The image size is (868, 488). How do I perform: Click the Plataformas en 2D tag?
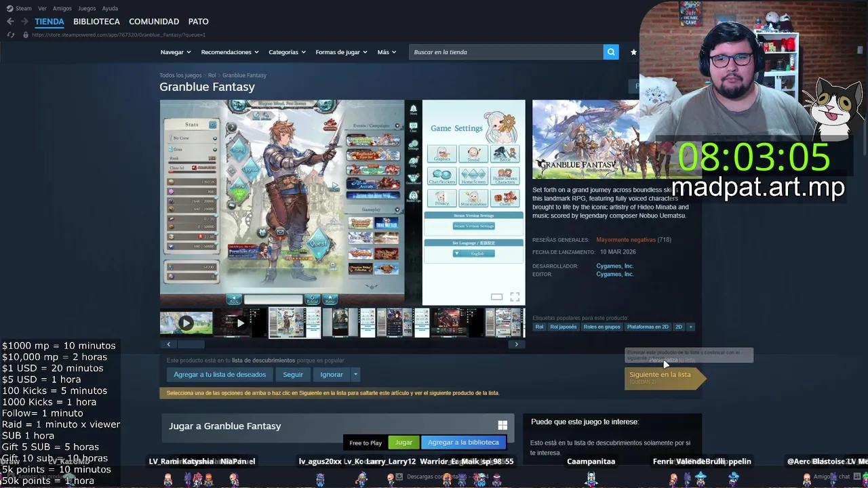click(648, 327)
